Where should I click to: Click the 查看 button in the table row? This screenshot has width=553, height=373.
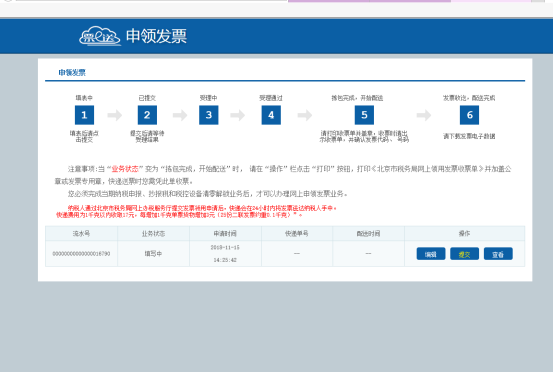498,254
